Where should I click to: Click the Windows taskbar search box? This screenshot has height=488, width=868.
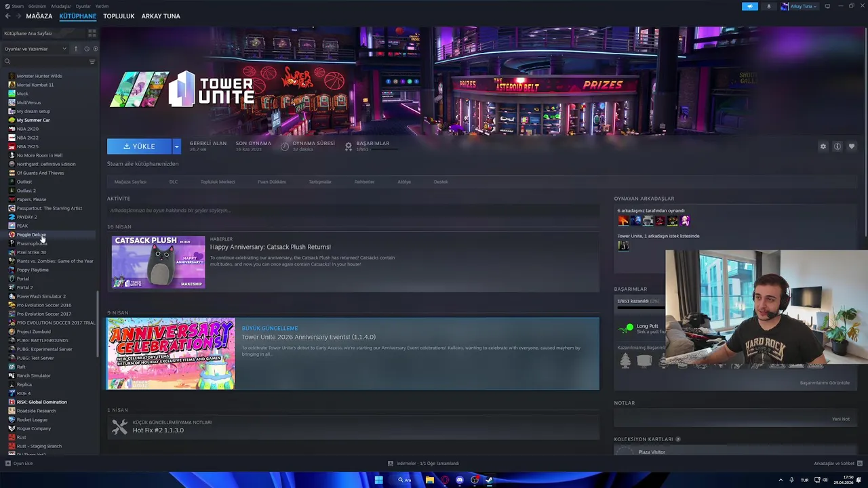tap(405, 480)
